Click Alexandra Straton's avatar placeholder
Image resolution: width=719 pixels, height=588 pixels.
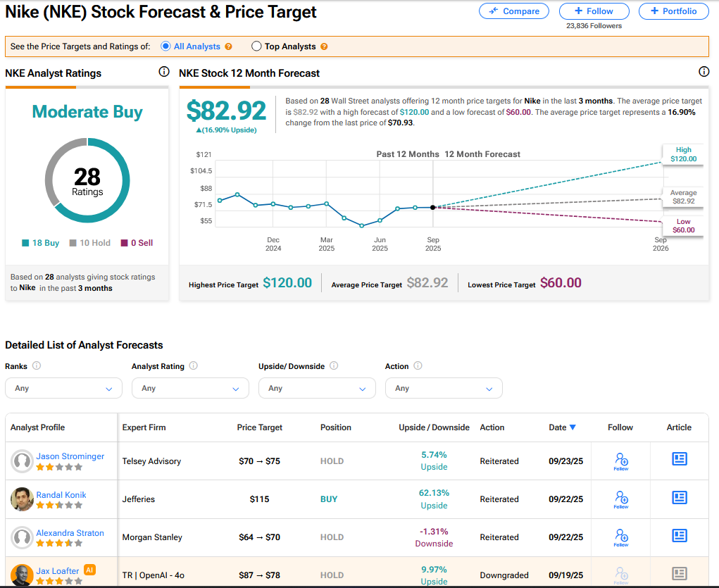point(22,537)
